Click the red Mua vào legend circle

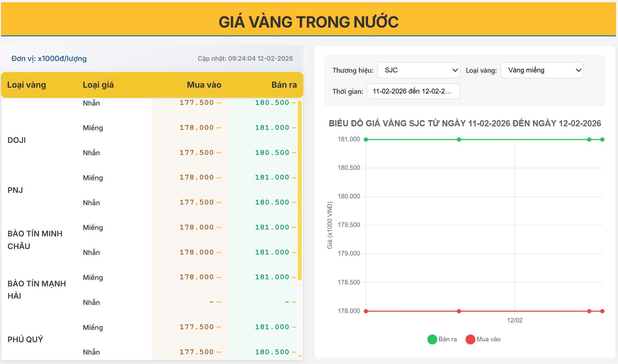(x=470, y=339)
